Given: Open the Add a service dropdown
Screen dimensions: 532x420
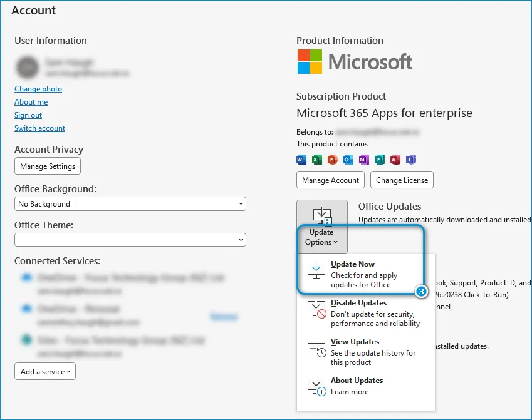Looking at the screenshot, I should 45,371.
